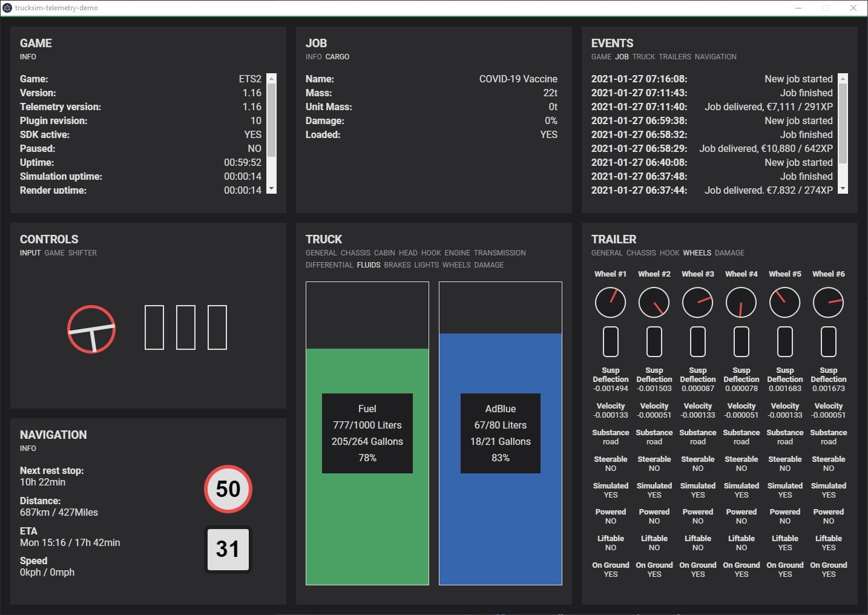Select the Job INFO tab
This screenshot has height=615, width=868.
tap(314, 57)
